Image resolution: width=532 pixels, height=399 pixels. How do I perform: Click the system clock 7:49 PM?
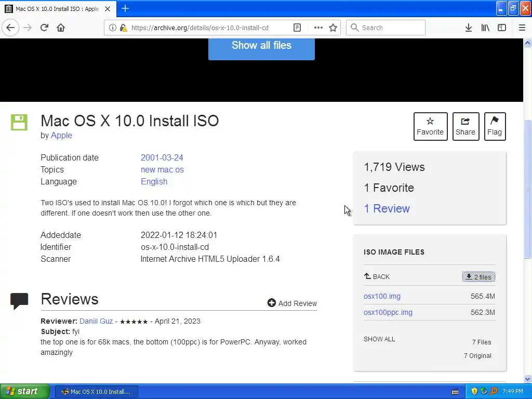(x=513, y=391)
